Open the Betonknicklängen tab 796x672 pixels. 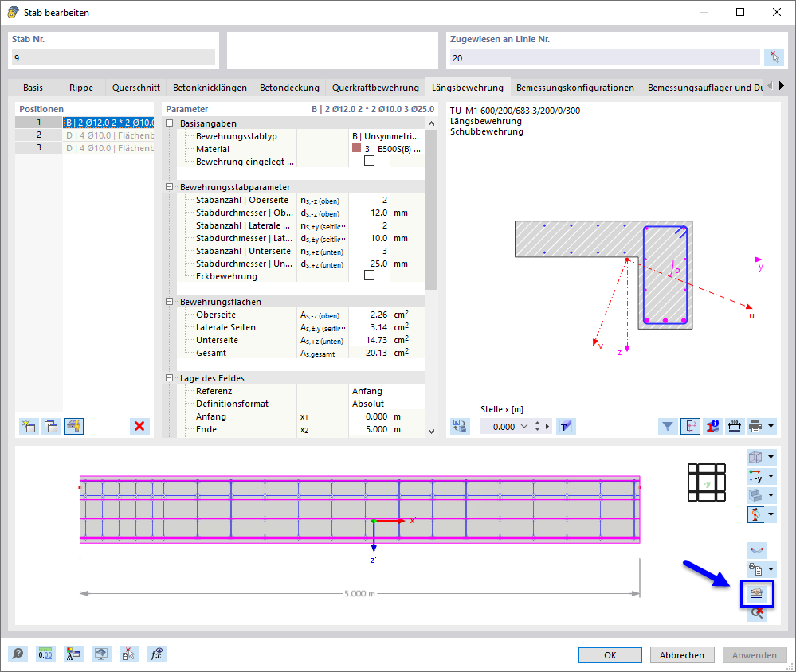coord(210,88)
